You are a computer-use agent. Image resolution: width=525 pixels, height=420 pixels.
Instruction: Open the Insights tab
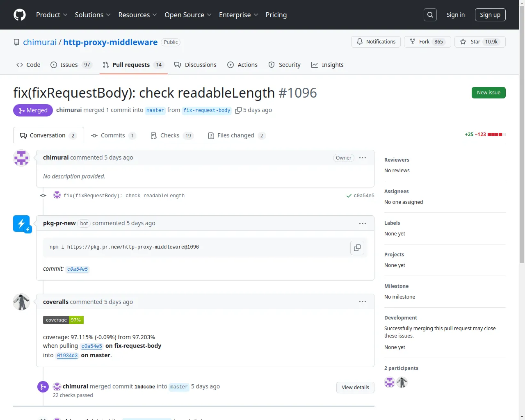327,65
